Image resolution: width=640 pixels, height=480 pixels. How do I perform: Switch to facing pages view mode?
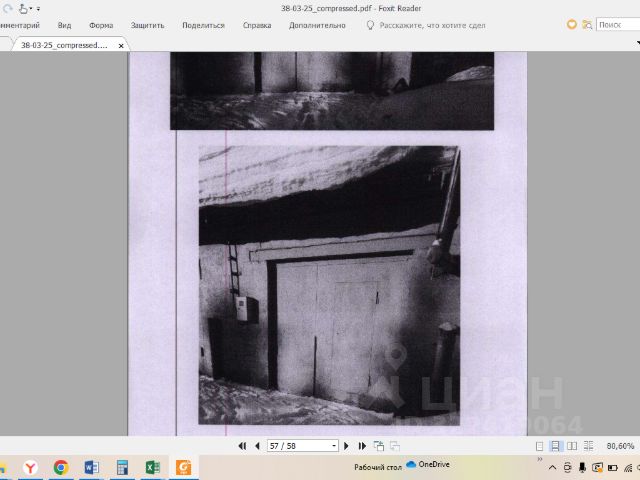tap(570, 446)
